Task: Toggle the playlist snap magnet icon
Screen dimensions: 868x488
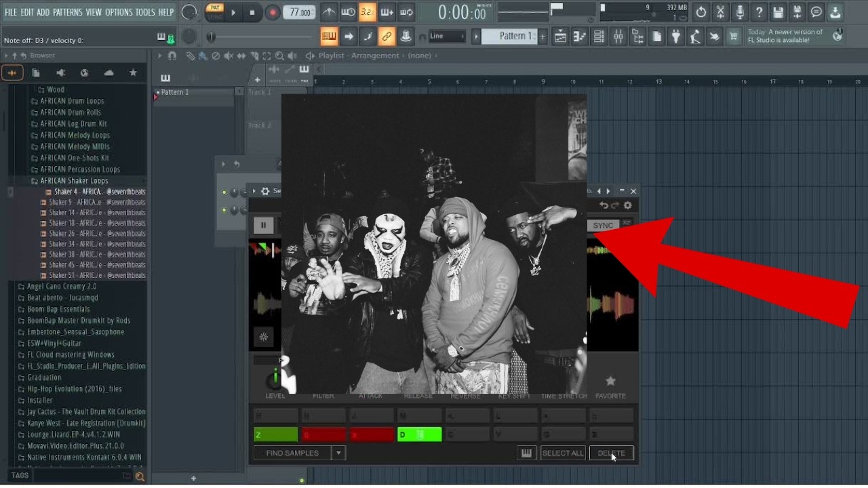Action: pyautogui.click(x=172, y=56)
